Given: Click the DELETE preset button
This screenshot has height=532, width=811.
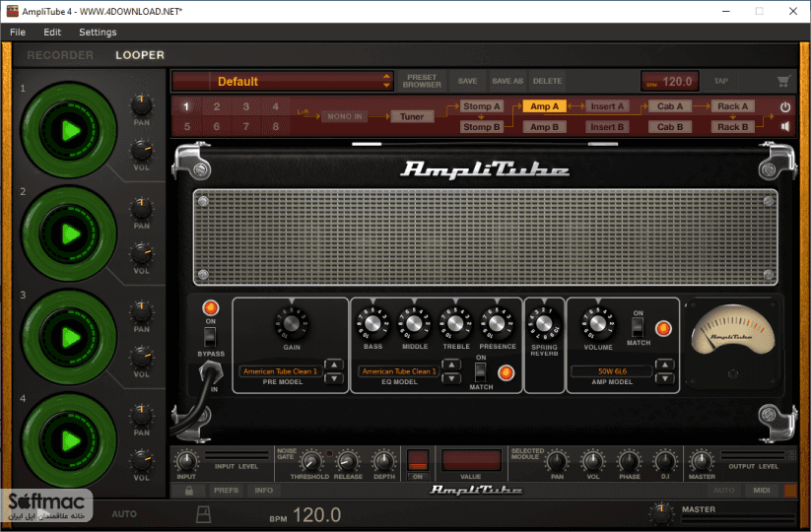Looking at the screenshot, I should pyautogui.click(x=547, y=81).
